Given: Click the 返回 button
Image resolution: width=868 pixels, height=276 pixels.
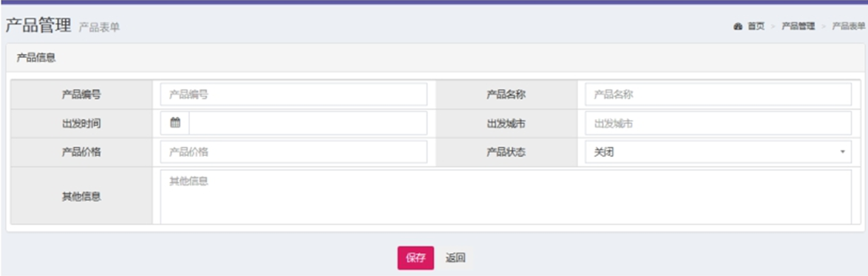Looking at the screenshot, I should click(455, 258).
